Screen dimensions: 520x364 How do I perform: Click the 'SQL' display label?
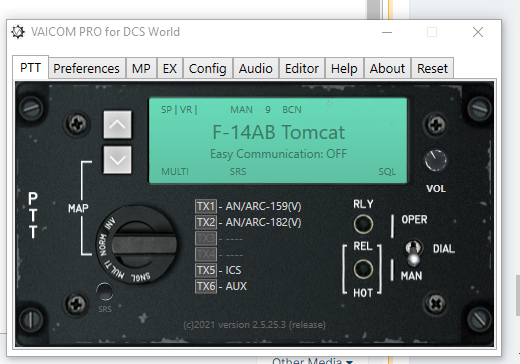(387, 172)
